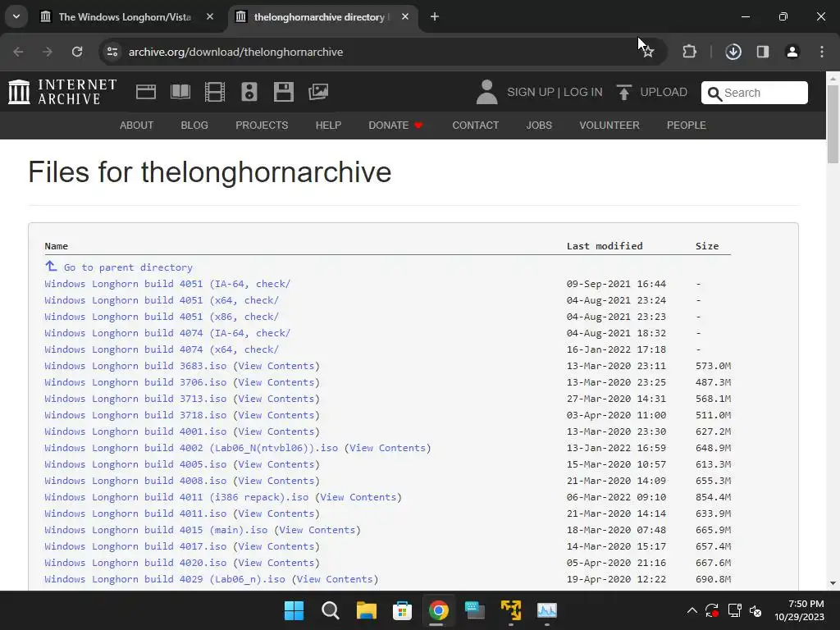The height and width of the screenshot is (630, 840).
Task: Open the Software floppy disk icon
Action: (x=283, y=92)
